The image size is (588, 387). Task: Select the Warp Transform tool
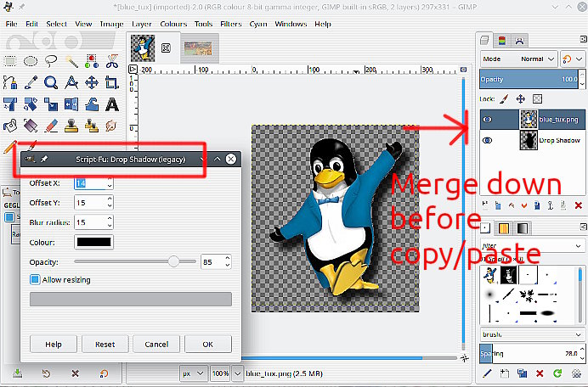(92, 104)
